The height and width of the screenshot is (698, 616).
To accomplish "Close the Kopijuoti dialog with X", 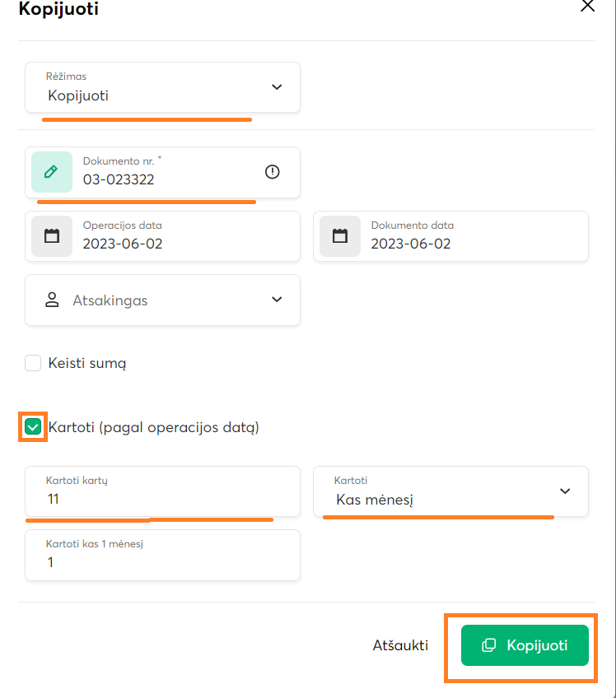I will click(x=587, y=7).
